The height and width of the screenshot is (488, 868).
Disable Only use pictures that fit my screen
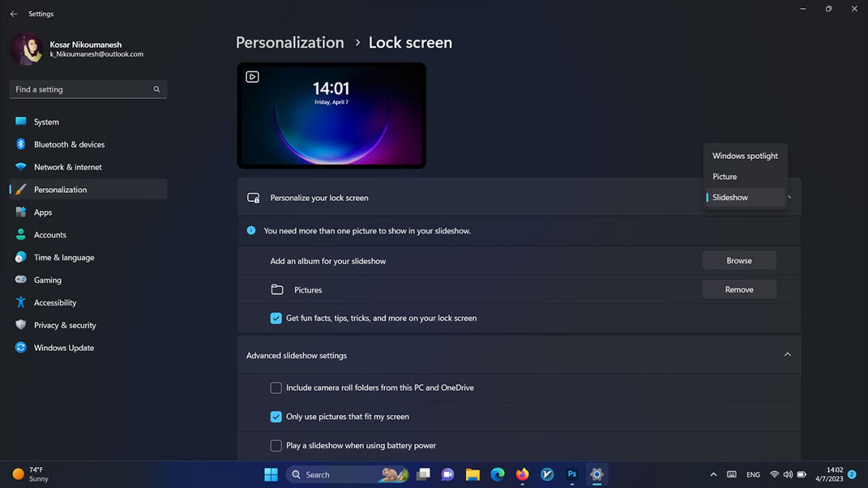pyautogui.click(x=276, y=417)
